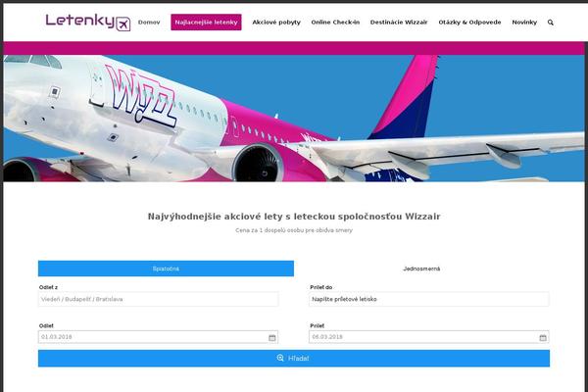Click the magnifier icon on Hľadať button

tap(280, 358)
